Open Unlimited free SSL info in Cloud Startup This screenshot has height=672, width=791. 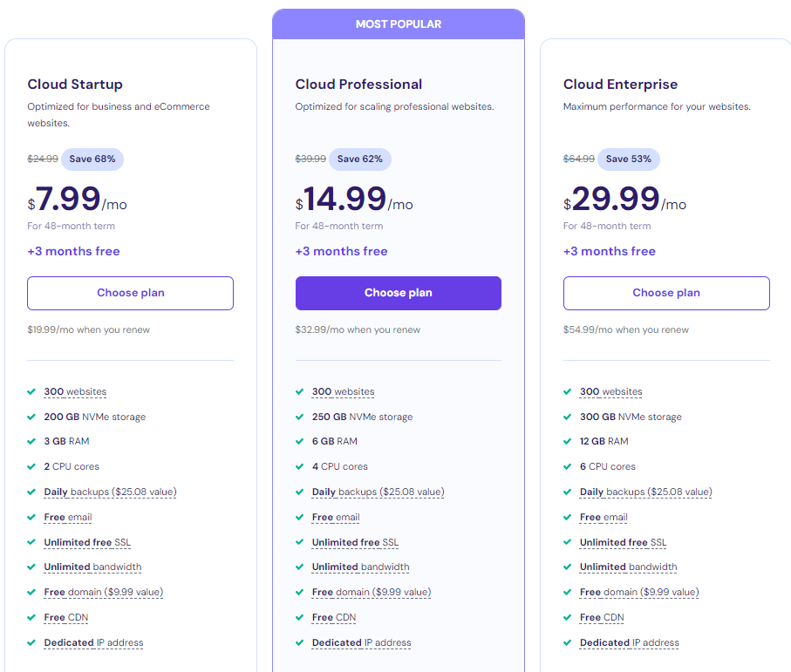pyautogui.click(x=87, y=542)
